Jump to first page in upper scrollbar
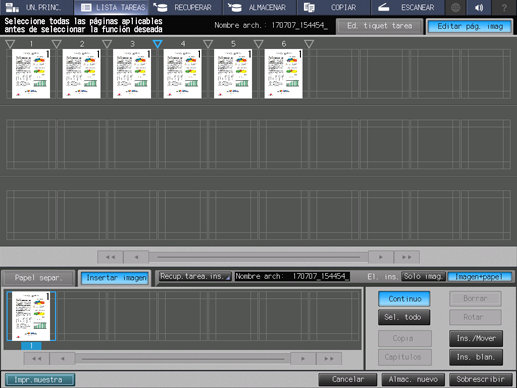 [x=110, y=257]
